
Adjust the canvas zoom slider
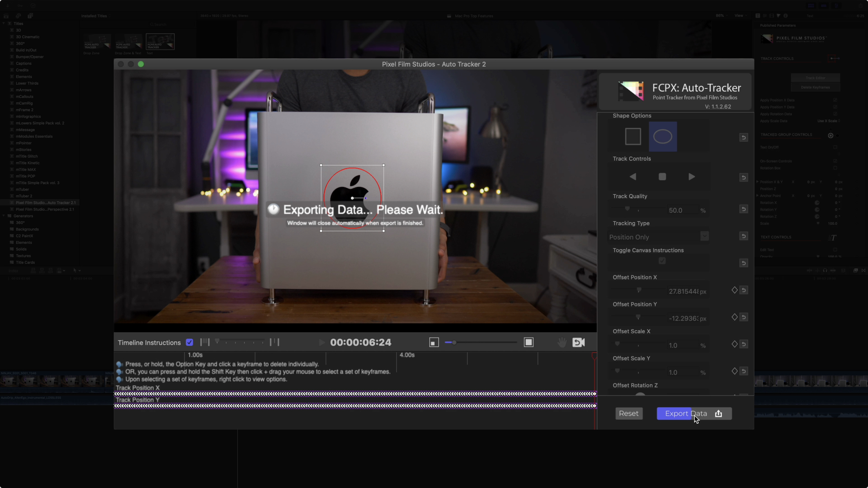pyautogui.click(x=454, y=343)
